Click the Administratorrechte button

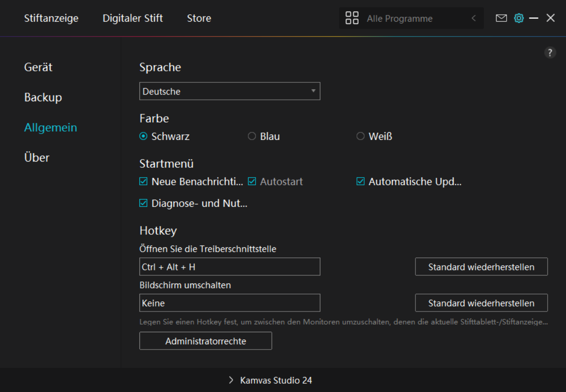(x=206, y=341)
